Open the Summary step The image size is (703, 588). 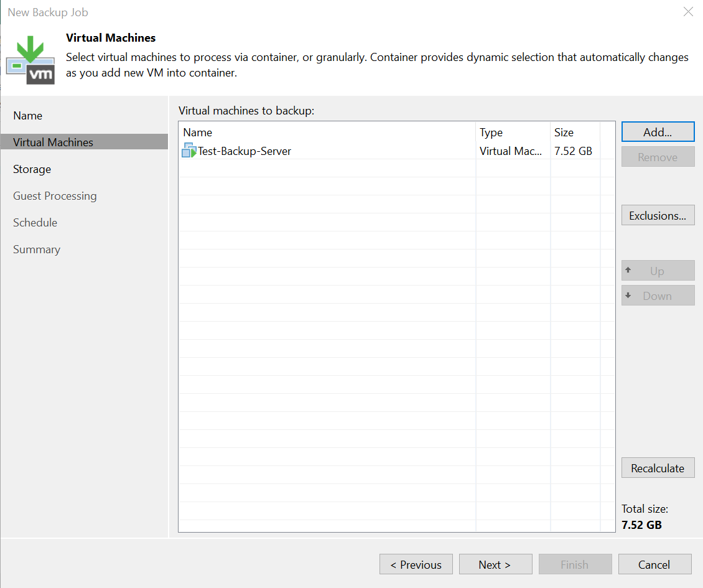tap(37, 250)
